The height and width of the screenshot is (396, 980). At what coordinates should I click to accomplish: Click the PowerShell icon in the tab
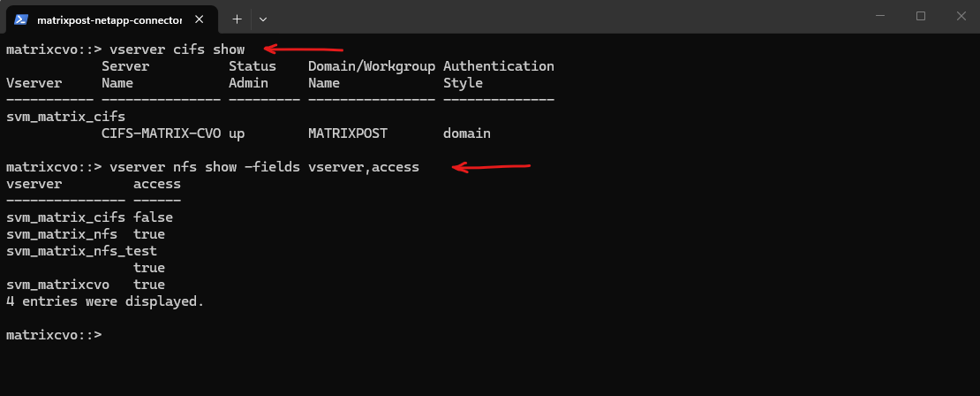point(21,19)
